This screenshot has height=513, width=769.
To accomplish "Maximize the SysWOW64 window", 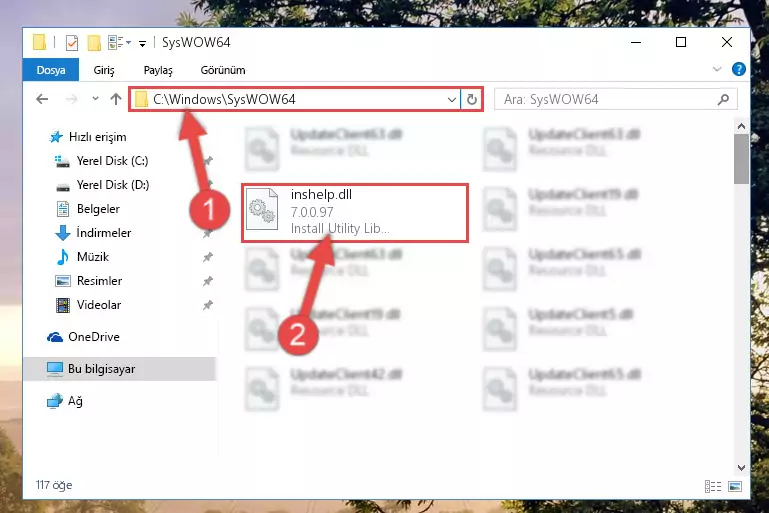I will 681,42.
